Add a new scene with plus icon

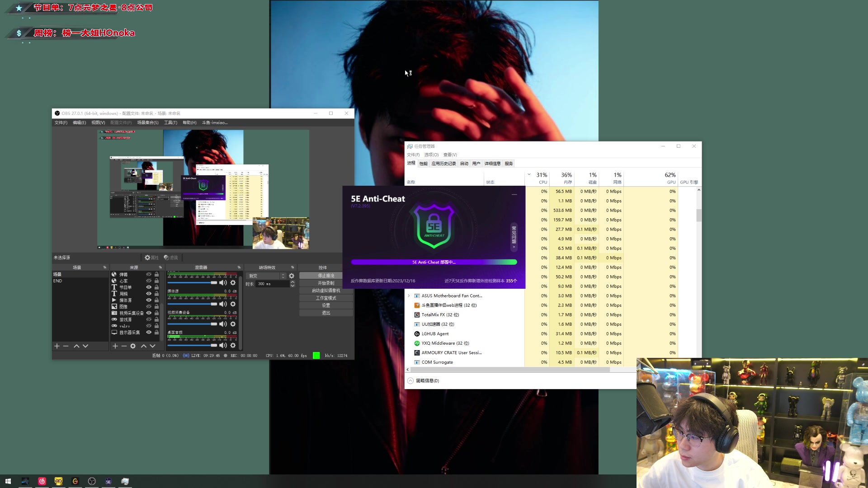click(57, 346)
